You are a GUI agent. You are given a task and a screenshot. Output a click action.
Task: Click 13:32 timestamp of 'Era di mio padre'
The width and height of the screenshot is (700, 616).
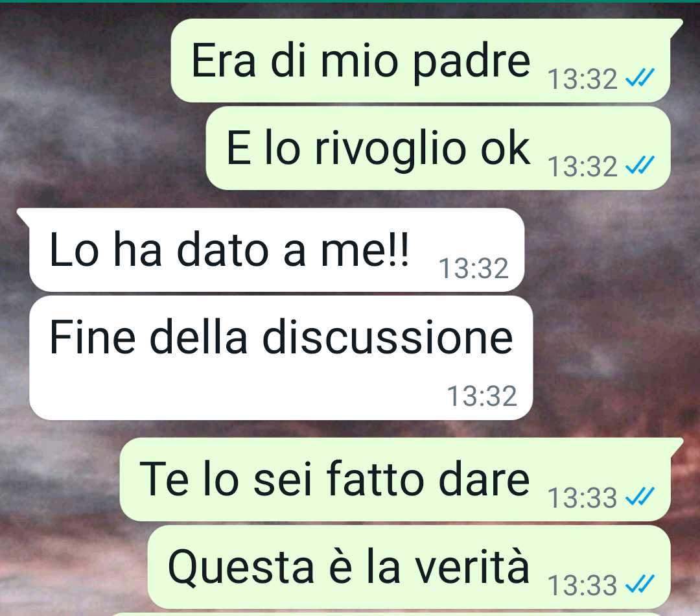coord(583,79)
